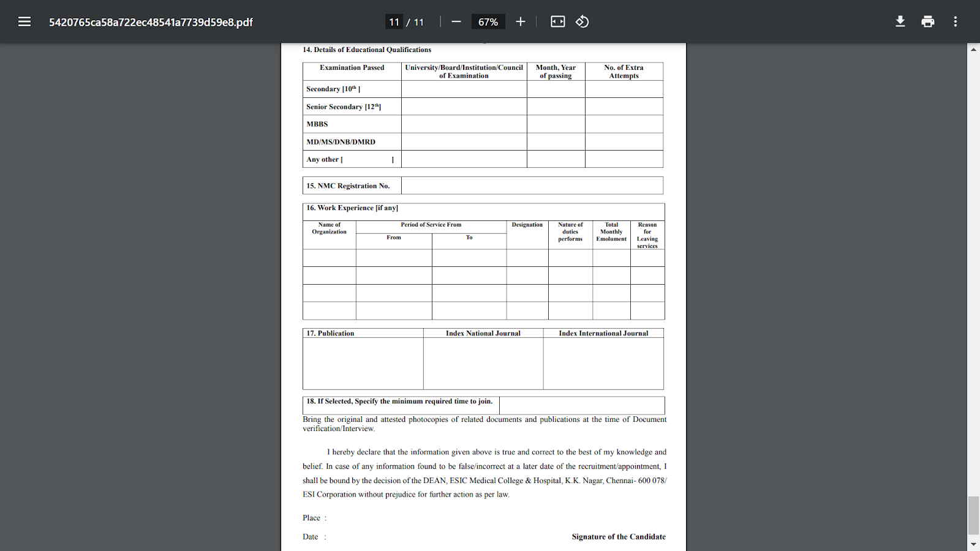Click 'Month, Year of passing' header

point(556,72)
